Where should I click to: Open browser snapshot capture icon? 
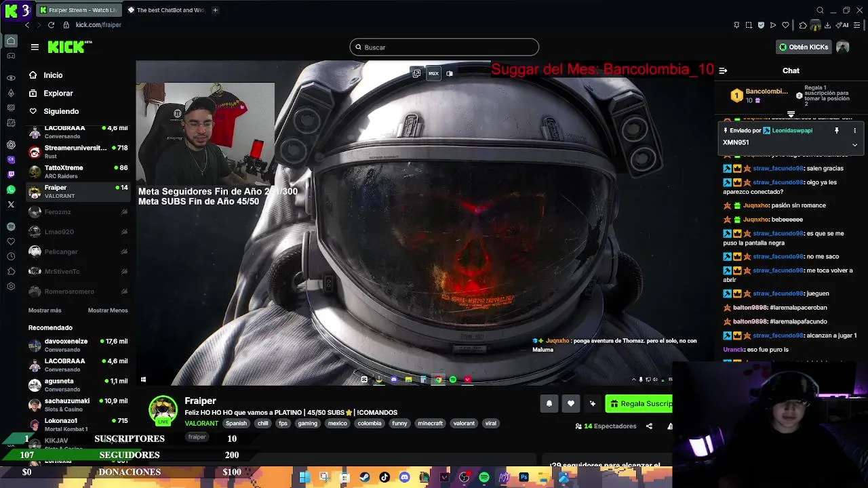[x=749, y=25]
